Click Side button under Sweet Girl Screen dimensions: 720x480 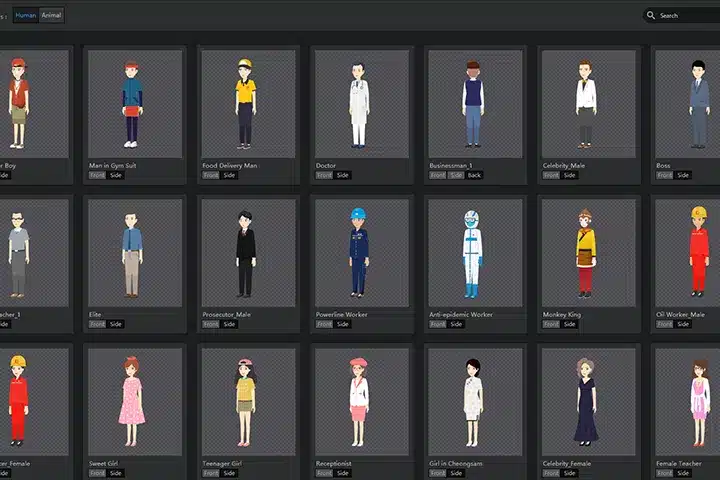pyautogui.click(x=116, y=473)
